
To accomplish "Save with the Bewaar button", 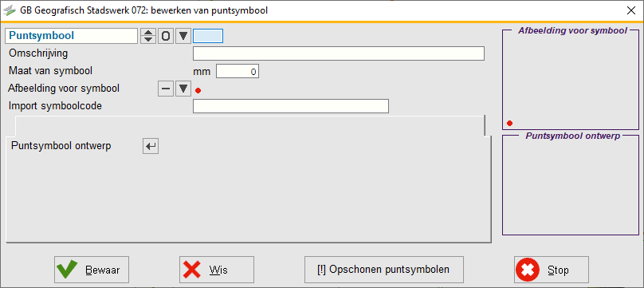I will [x=92, y=270].
